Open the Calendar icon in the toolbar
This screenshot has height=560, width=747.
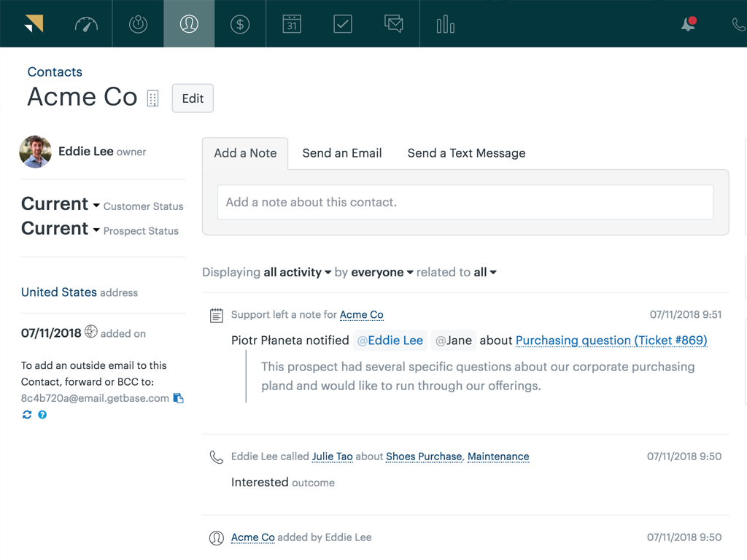click(x=291, y=23)
